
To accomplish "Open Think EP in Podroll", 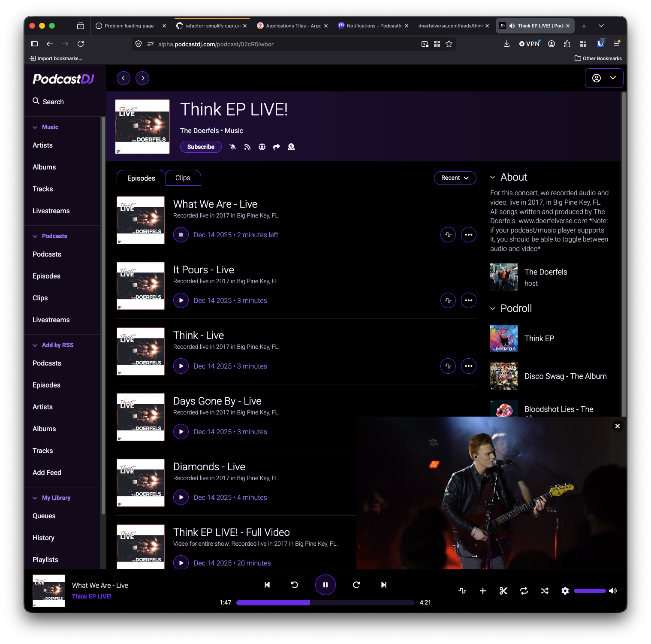I will tap(539, 339).
